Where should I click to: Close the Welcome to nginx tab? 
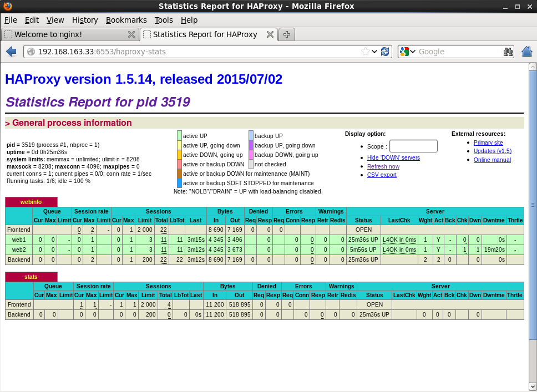(x=131, y=34)
